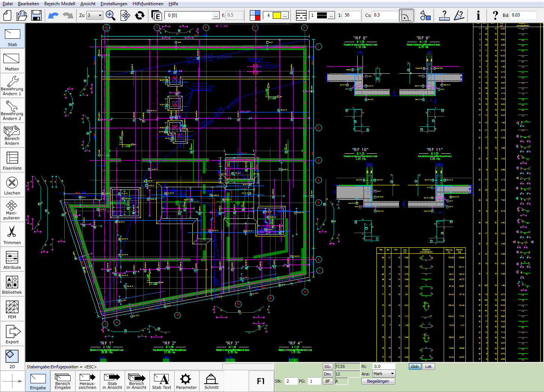Select the Matten tool

(x=12, y=61)
